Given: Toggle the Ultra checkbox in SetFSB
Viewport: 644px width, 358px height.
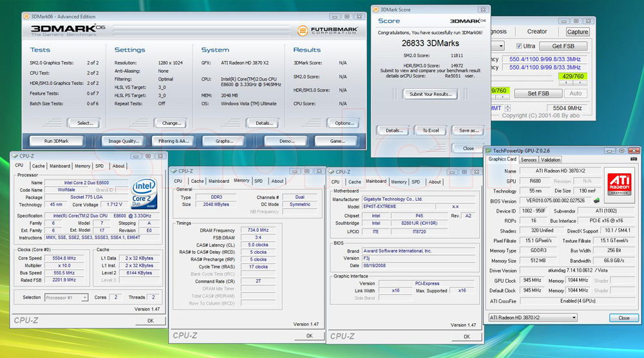Looking at the screenshot, I should [x=518, y=46].
